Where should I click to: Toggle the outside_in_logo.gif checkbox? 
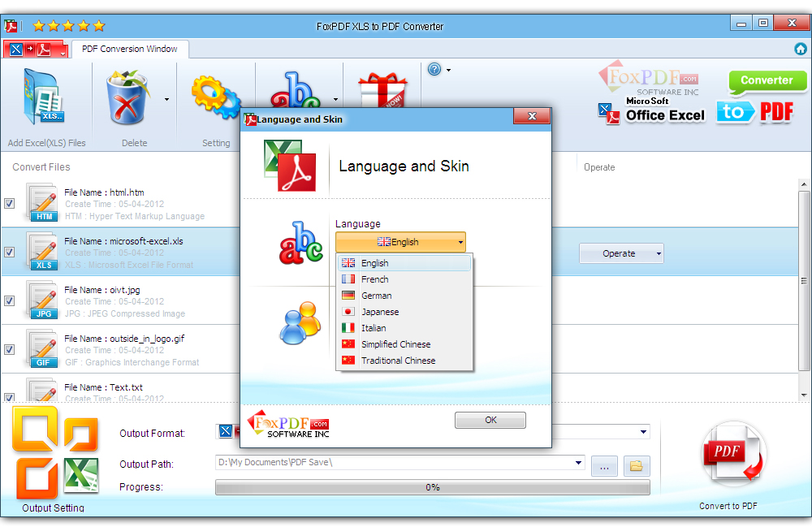(x=9, y=349)
